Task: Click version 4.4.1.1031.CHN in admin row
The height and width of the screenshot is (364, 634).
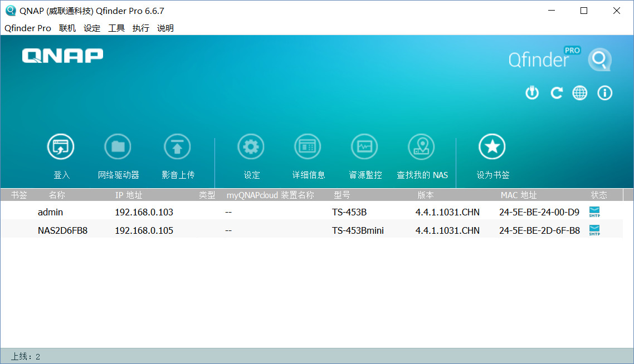Action: coord(447,212)
